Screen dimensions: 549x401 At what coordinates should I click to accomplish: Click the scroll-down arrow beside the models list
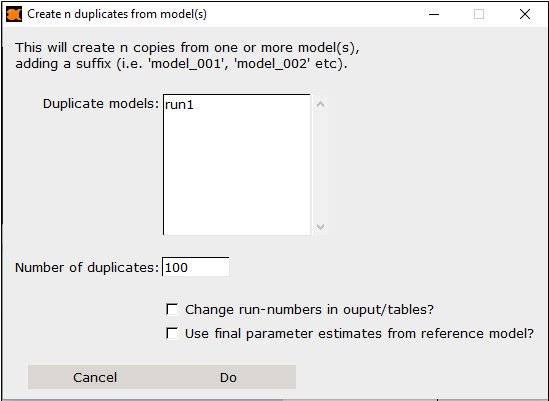[320, 227]
